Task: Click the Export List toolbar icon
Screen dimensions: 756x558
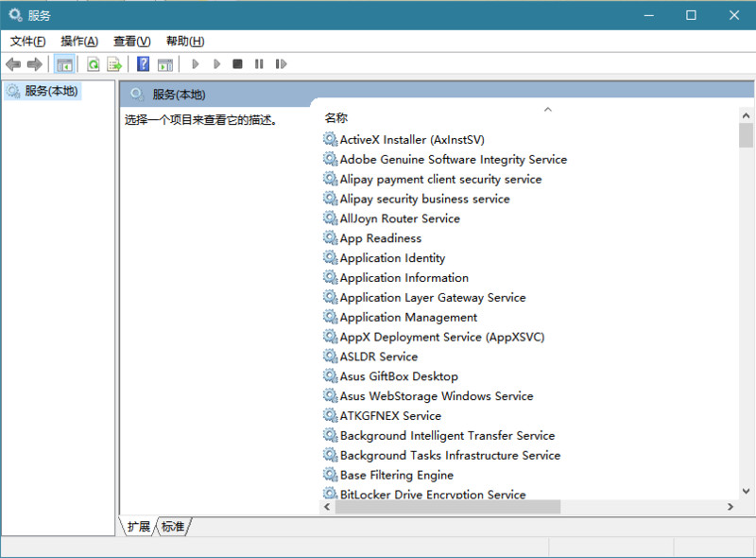Action: click(113, 63)
